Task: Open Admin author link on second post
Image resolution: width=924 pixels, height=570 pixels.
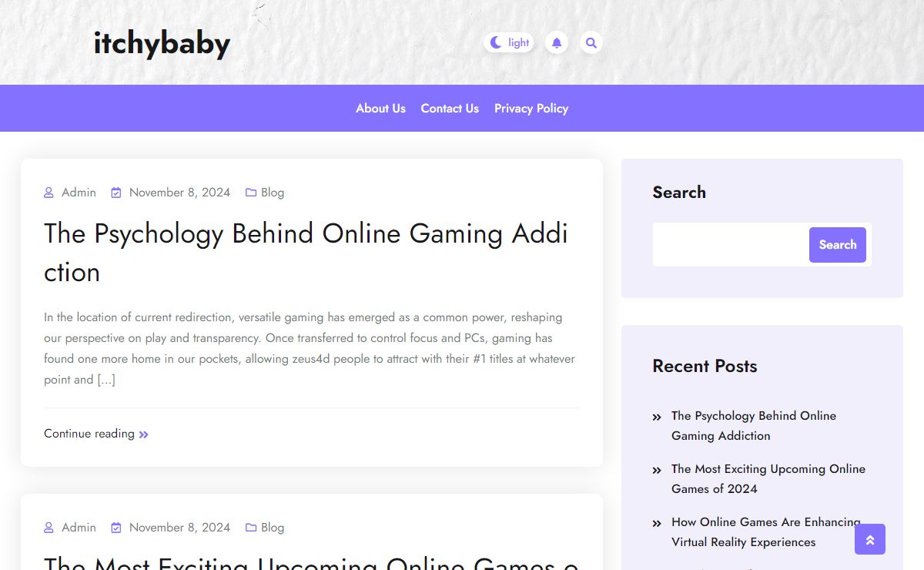Action: (x=79, y=528)
